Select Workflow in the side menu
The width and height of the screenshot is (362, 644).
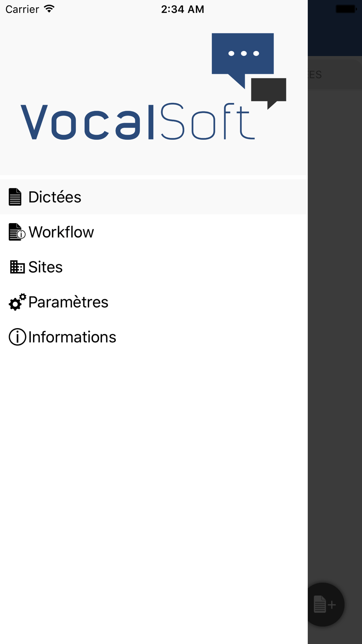pos(61,232)
